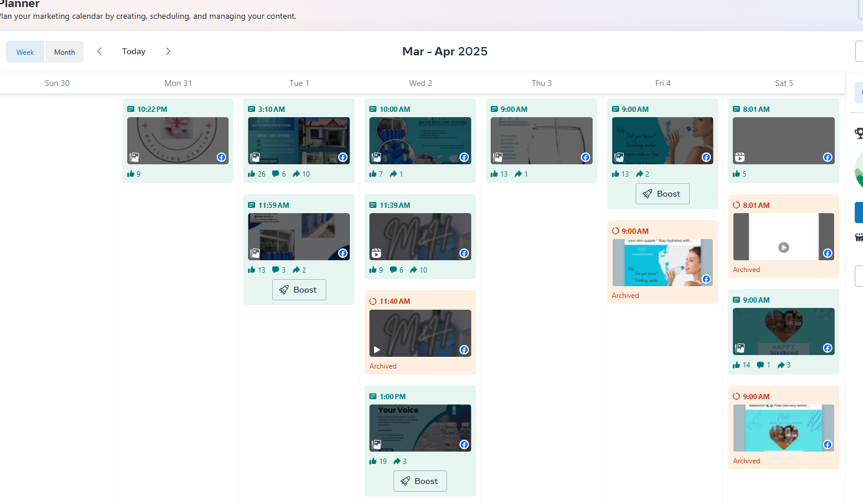Click Archived label under Saturday 8:01 AM post
The height and width of the screenshot is (504, 863).
click(x=746, y=270)
